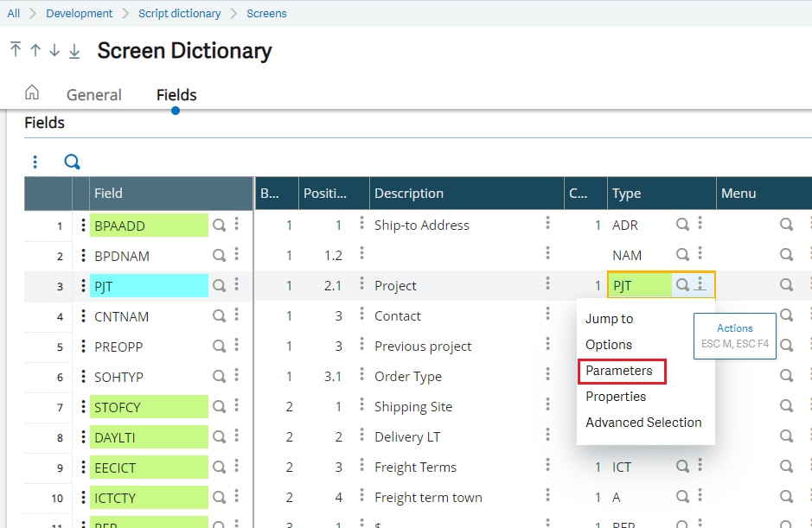Sort by Field column header

click(170, 193)
